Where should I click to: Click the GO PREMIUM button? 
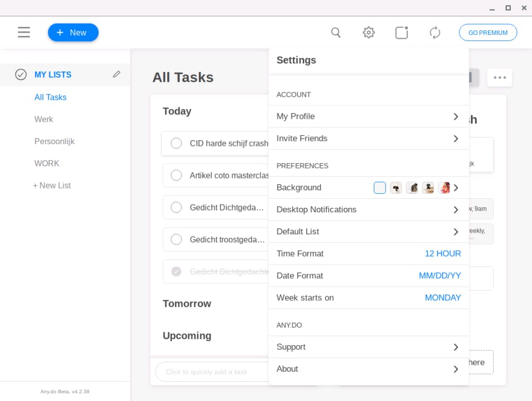click(x=488, y=33)
